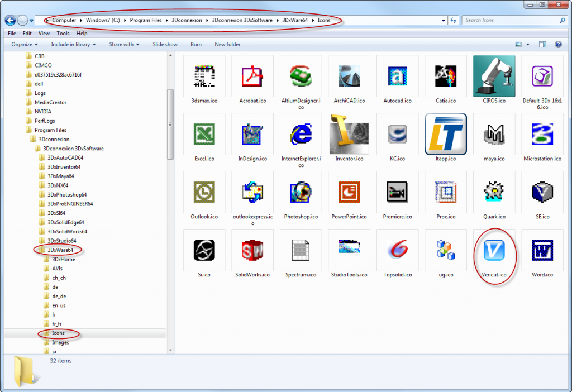This screenshot has height=392, width=572.
Task: Open the View menu
Action: [x=44, y=33]
